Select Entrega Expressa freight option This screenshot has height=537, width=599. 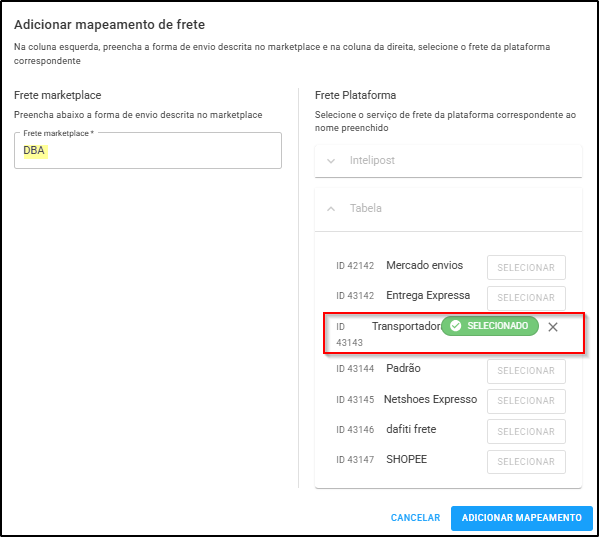coord(526,298)
